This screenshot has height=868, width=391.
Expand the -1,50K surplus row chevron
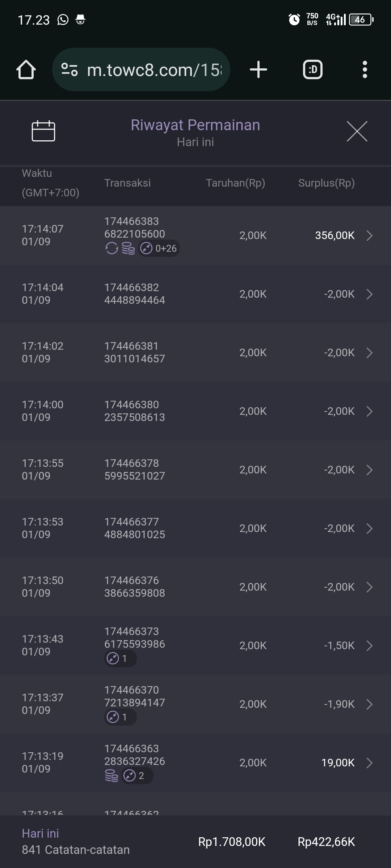pyautogui.click(x=369, y=646)
